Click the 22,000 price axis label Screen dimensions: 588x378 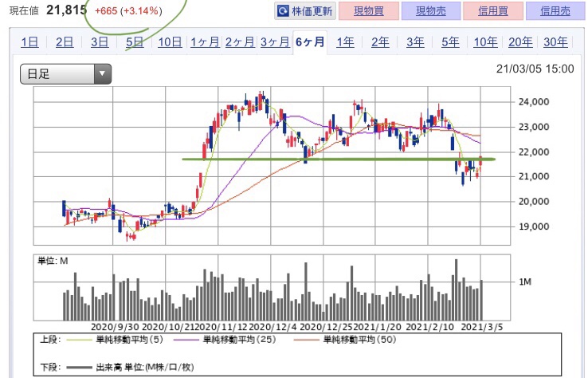(534, 152)
